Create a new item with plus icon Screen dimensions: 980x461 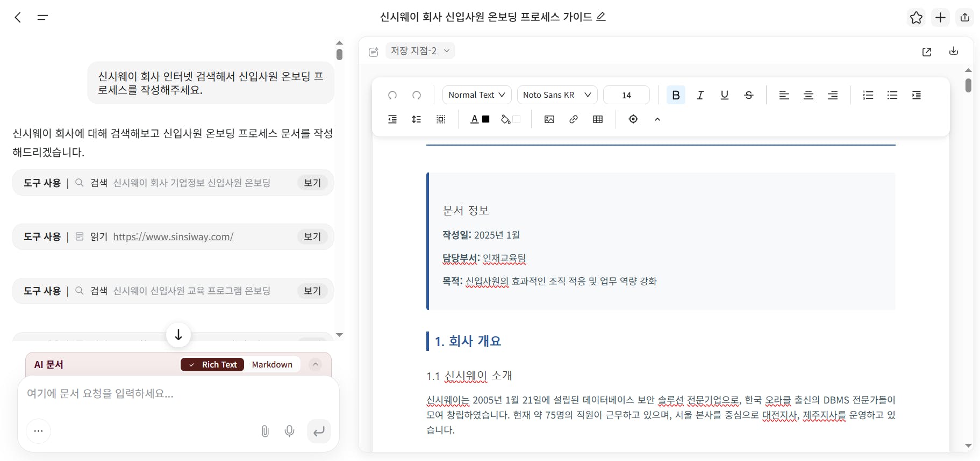click(940, 17)
